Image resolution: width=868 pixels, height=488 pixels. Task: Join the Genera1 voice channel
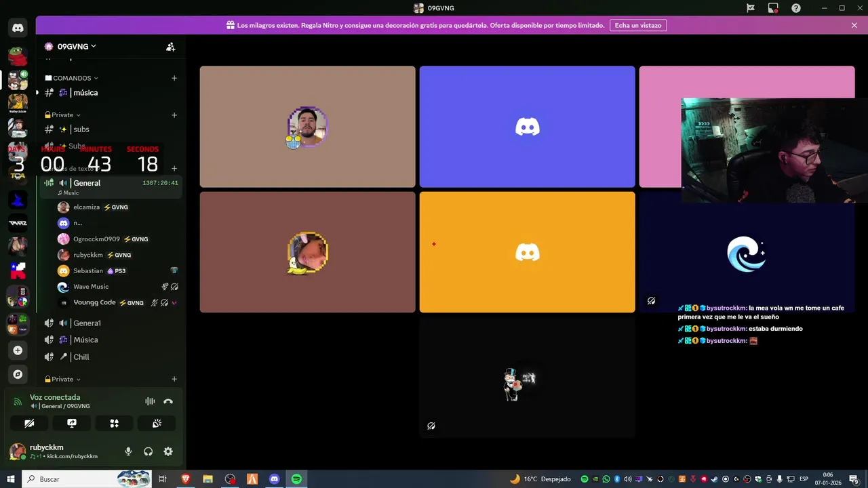[x=111, y=323]
